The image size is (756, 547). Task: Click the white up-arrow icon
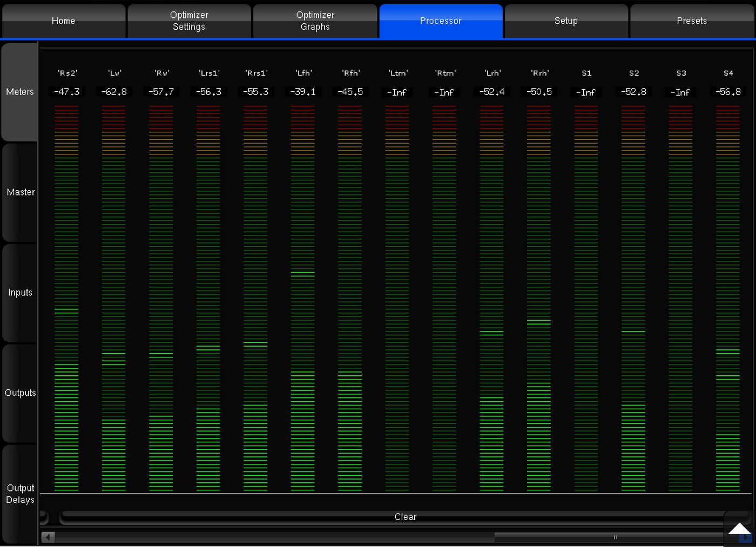point(739,529)
